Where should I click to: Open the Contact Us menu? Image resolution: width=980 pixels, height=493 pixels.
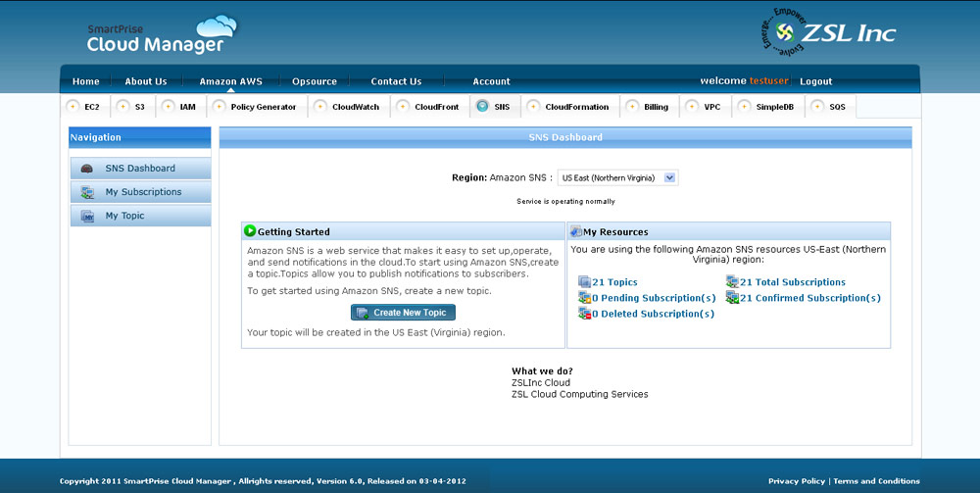click(x=396, y=81)
